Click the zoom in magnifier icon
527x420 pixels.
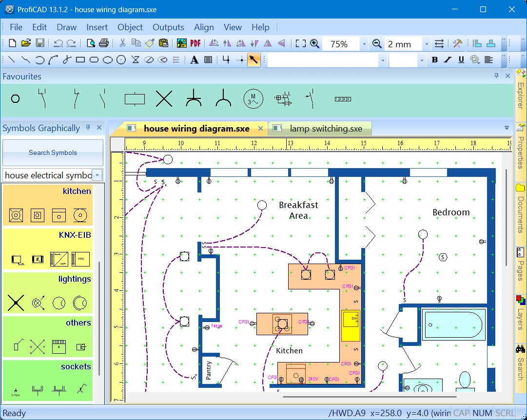[x=314, y=43]
